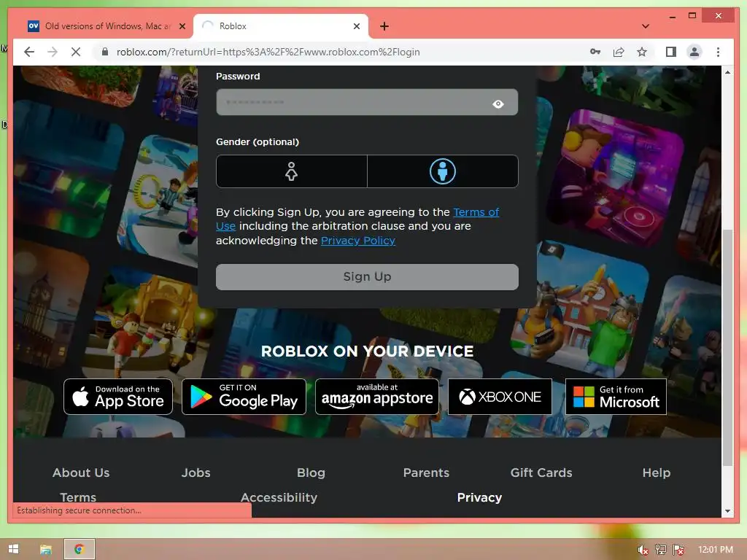Click the muted volume tray icon
Image resolution: width=747 pixels, height=560 pixels.
click(643, 550)
